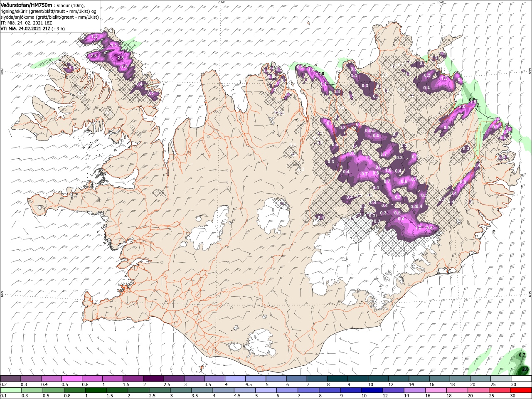Click the rigning/skúrir legend description line
This screenshot has width=532, height=399.
49,11
